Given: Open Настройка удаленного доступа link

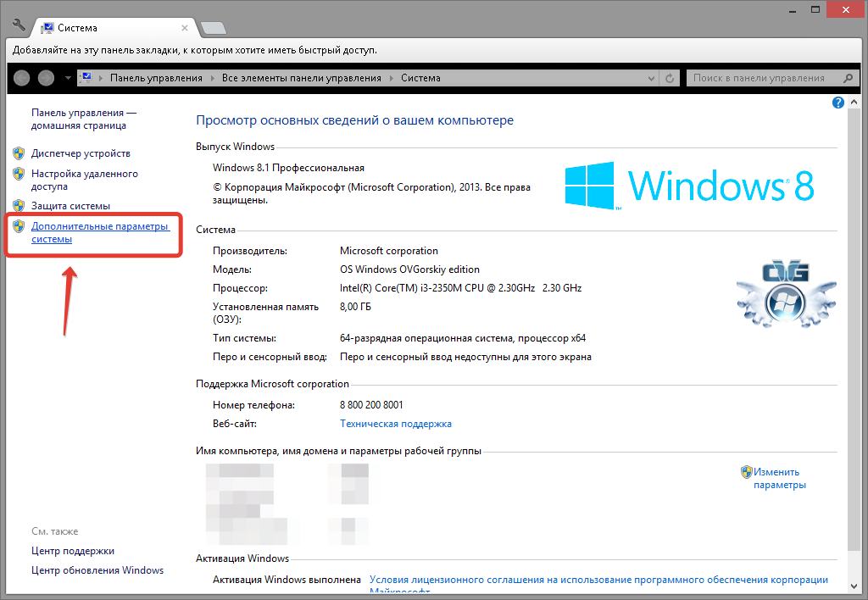Looking at the screenshot, I should point(85,180).
